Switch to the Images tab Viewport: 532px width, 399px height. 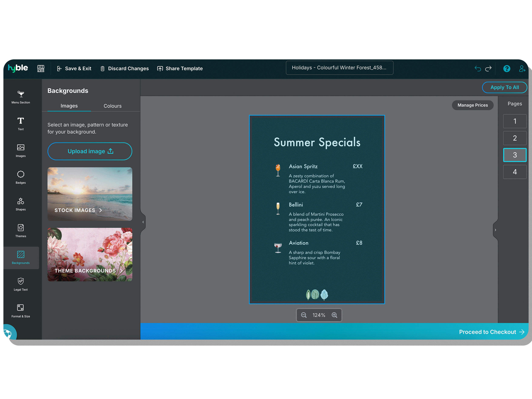(x=69, y=106)
